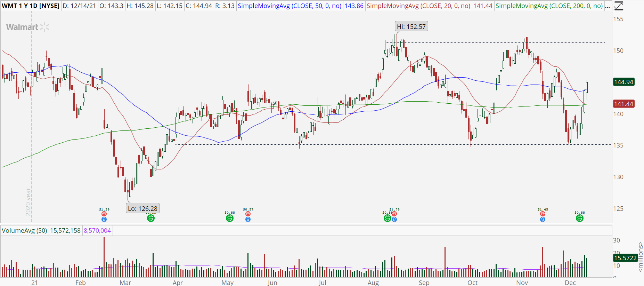Image resolution: width=644 pixels, height=286 pixels.
Task: Click the high price H: 145.28
Action: pyautogui.click(x=140, y=6)
